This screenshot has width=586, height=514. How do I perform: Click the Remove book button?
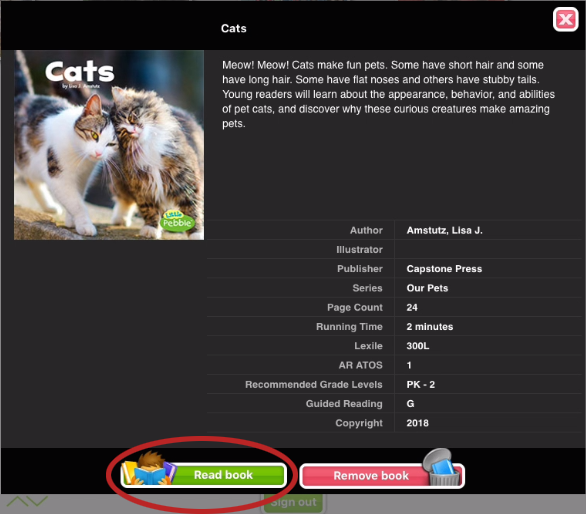[382, 475]
